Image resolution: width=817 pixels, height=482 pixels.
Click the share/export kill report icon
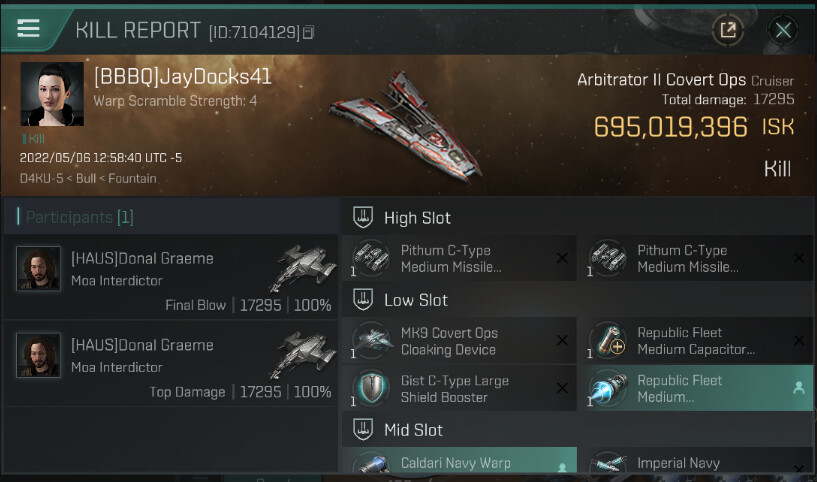pyautogui.click(x=728, y=30)
